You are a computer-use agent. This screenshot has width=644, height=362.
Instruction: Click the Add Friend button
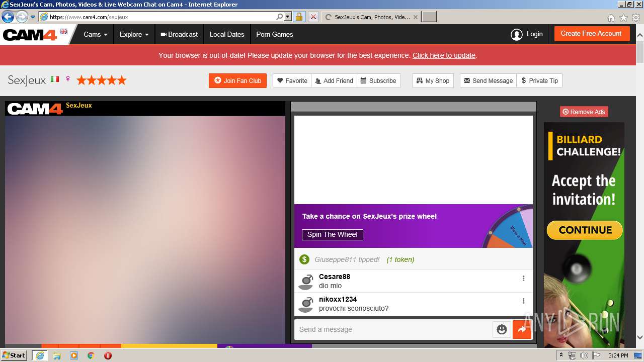pos(334,80)
